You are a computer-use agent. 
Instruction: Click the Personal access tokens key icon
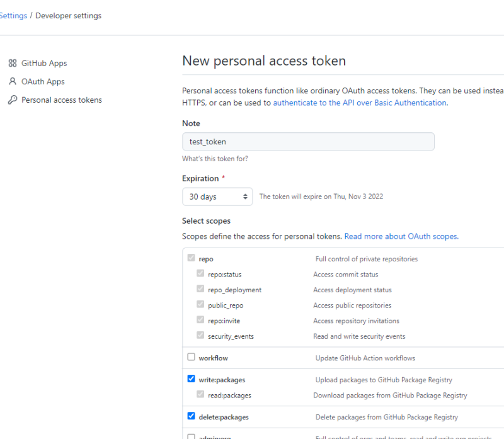click(12, 100)
